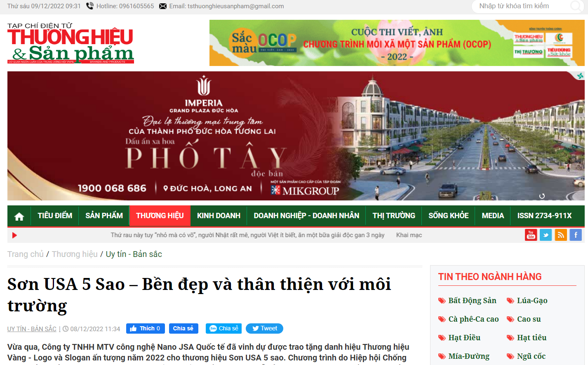This screenshot has height=365, width=588.
Task: Open the THỊ TRƯỜNG menu
Action: point(394,216)
